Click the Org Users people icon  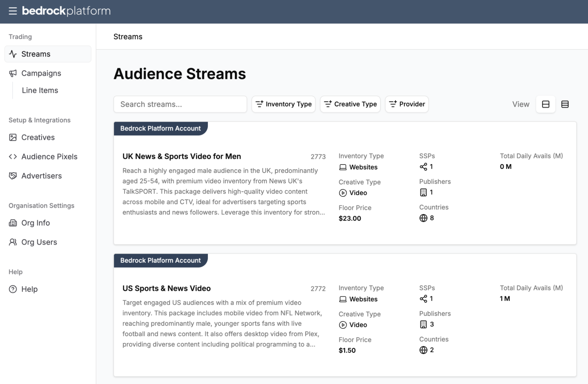[13, 242]
